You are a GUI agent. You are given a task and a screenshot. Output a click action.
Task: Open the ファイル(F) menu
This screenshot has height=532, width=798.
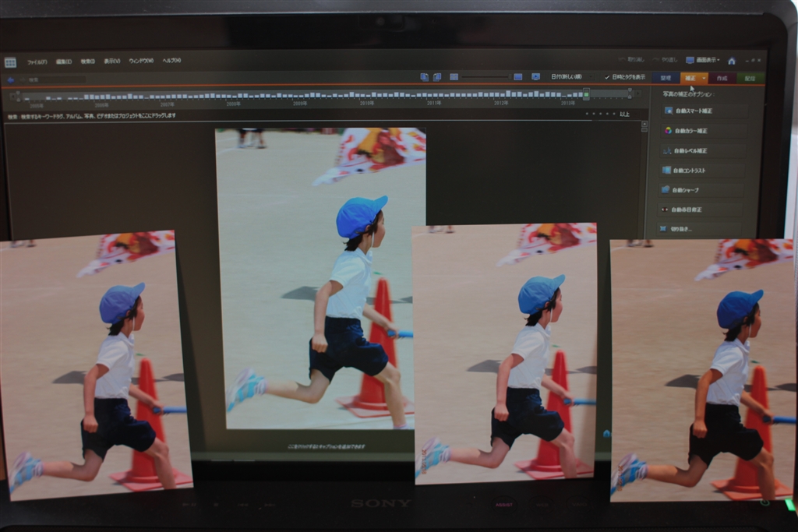click(x=37, y=62)
